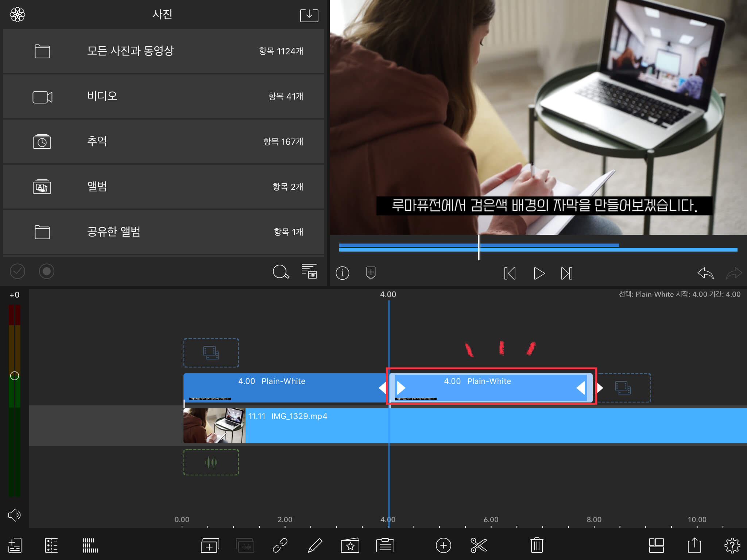747x560 pixels.
Task: Click the link clips chain icon
Action: pyautogui.click(x=280, y=545)
